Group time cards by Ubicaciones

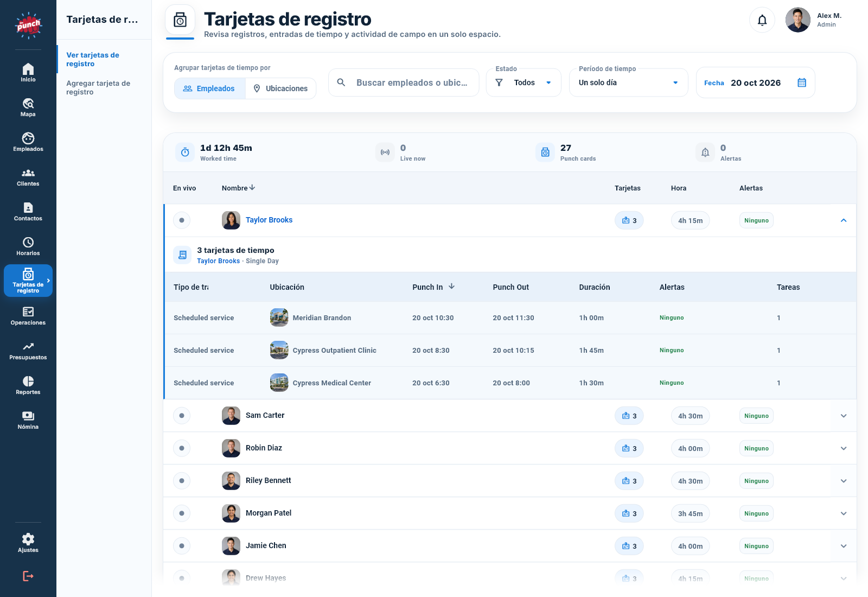pyautogui.click(x=280, y=88)
